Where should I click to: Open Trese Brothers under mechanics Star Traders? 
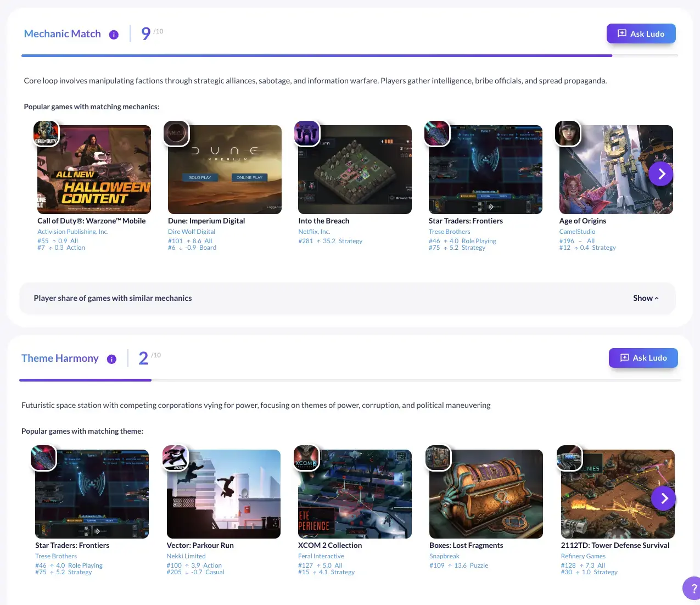(450, 232)
